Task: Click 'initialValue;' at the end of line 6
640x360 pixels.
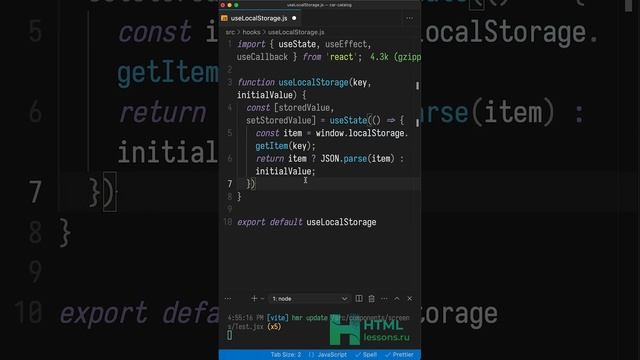Action: [x=285, y=171]
